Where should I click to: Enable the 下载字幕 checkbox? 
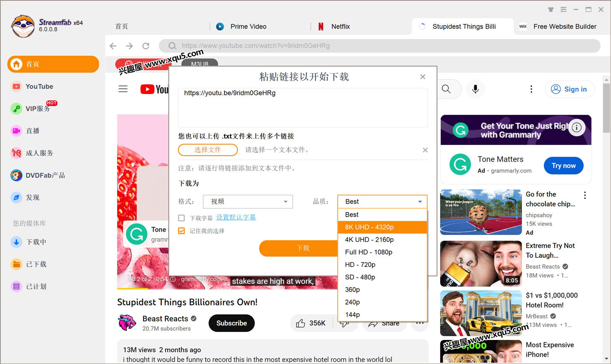pos(182,218)
